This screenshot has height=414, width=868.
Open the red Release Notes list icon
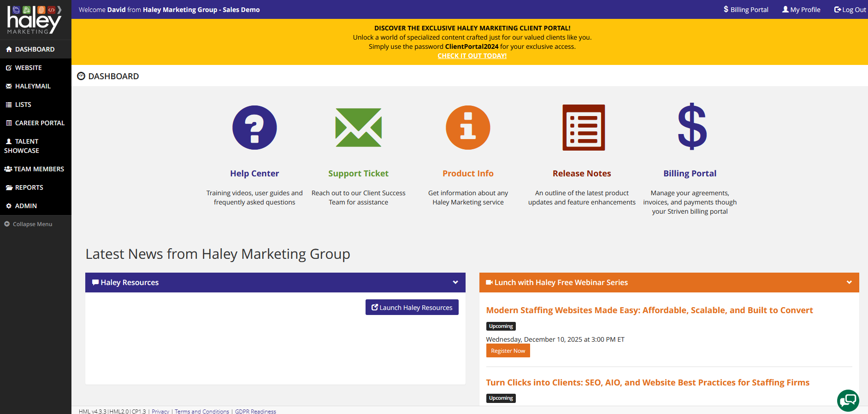pos(583,128)
